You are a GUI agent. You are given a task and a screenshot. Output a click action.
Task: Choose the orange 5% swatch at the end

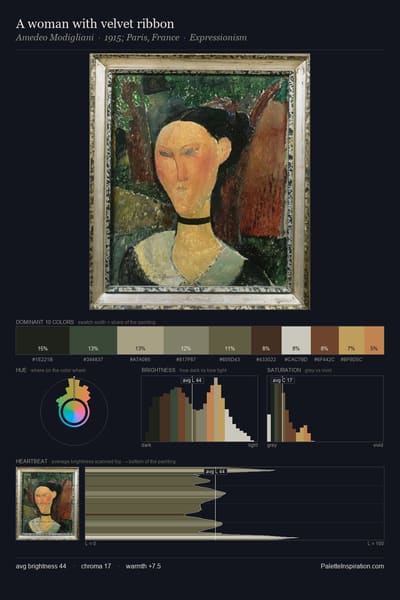[374, 340]
